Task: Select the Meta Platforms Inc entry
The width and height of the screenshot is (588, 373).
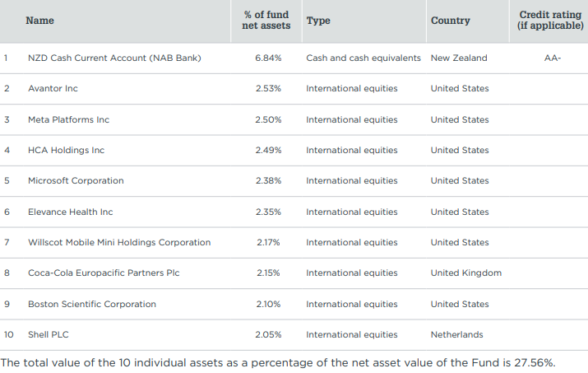Action: [68, 119]
